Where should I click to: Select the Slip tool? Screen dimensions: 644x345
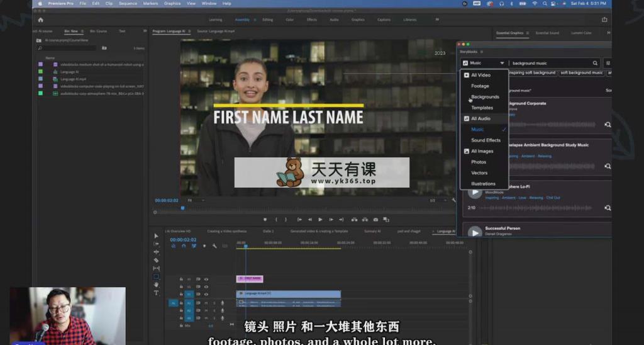click(x=156, y=269)
